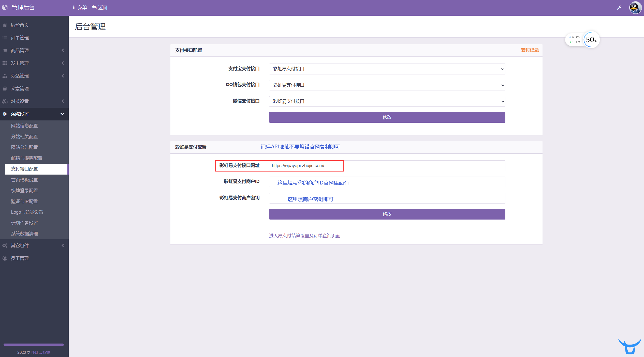Click the grid icon next to 发卡管理
The image size is (644, 357).
[x=5, y=63]
